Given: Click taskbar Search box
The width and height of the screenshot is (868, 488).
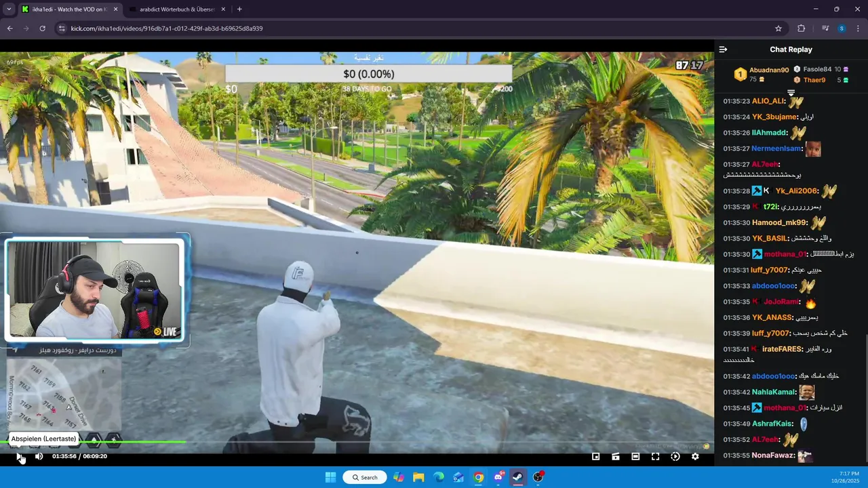Looking at the screenshot, I should 365,477.
